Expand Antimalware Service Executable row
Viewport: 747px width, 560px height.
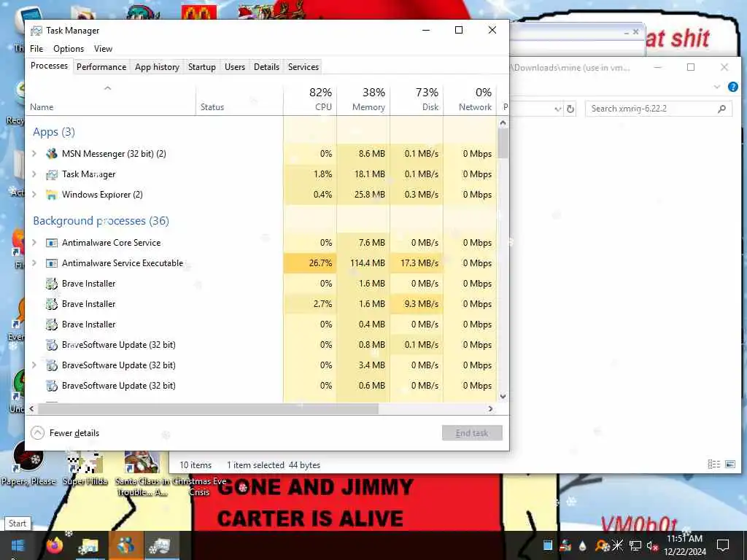[34, 263]
